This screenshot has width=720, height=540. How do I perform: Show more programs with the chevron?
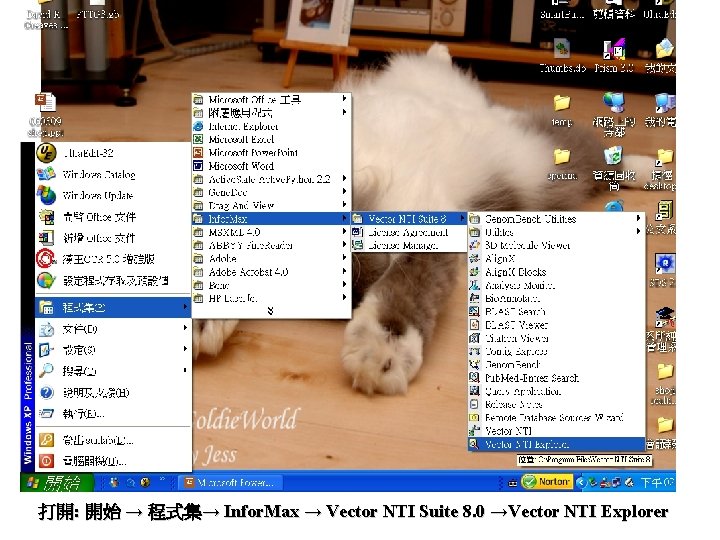click(270, 311)
